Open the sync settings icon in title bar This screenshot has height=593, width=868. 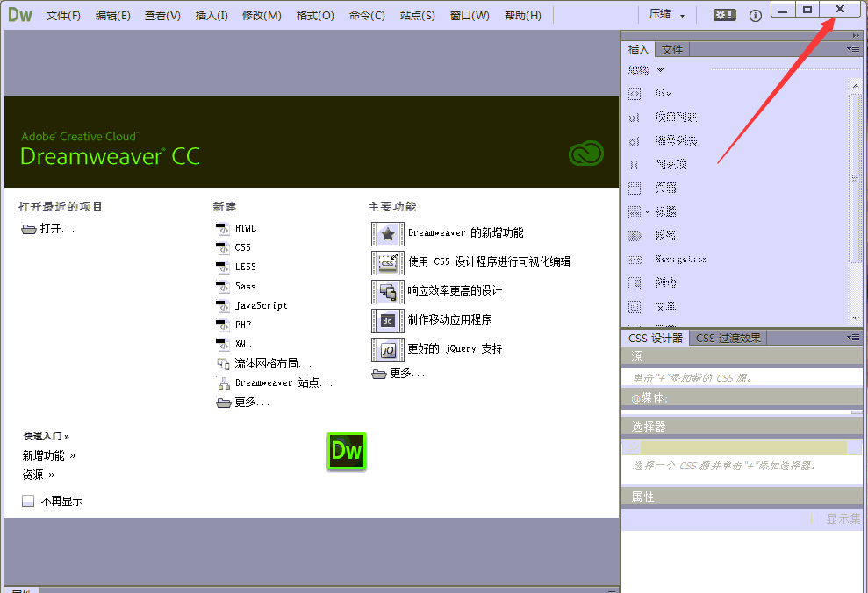click(x=725, y=15)
